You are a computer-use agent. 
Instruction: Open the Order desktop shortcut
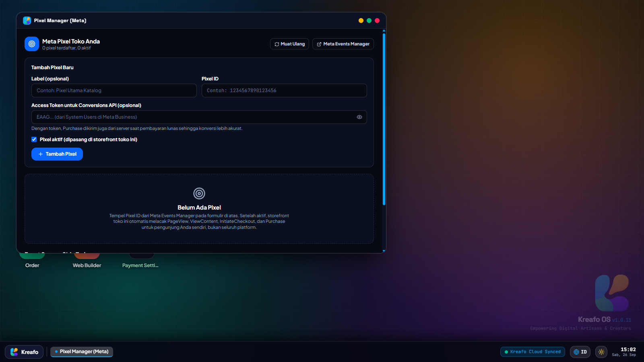pos(32,261)
